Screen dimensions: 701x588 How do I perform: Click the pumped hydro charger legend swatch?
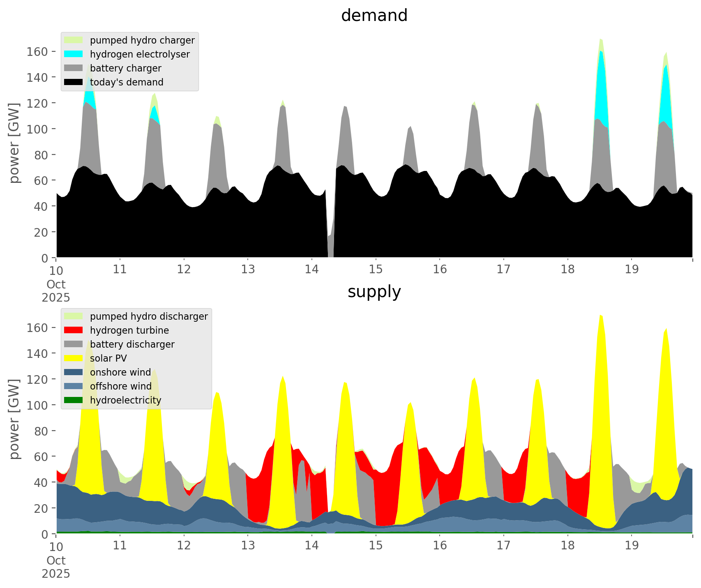pyautogui.click(x=74, y=40)
